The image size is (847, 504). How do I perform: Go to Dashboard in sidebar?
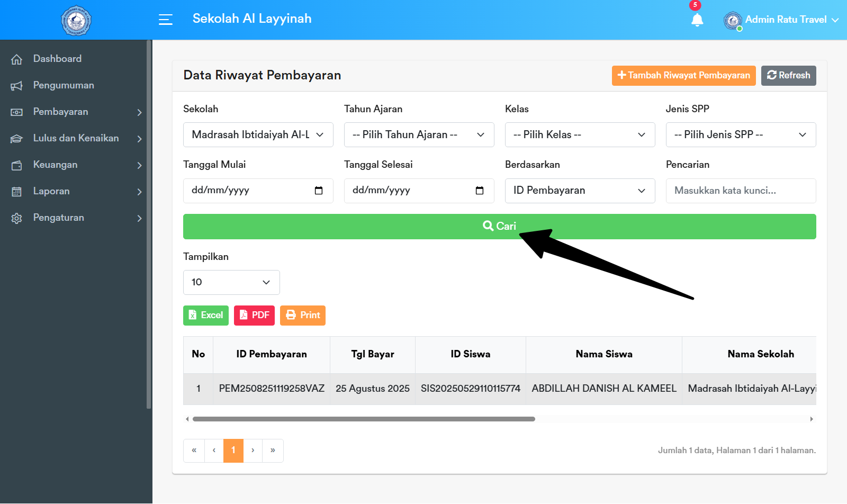pyautogui.click(x=57, y=59)
